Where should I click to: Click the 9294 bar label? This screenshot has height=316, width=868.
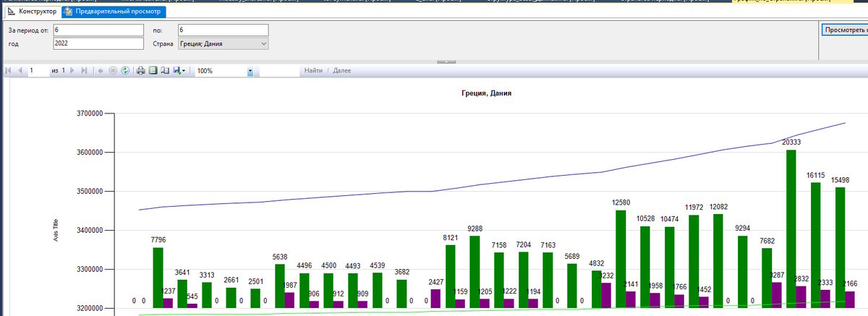pyautogui.click(x=743, y=229)
